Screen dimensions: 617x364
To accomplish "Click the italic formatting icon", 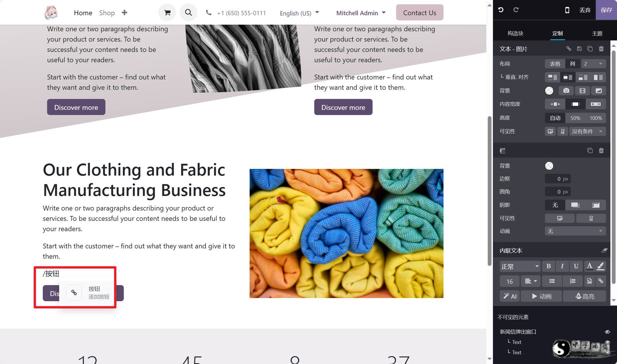I will [x=562, y=266].
